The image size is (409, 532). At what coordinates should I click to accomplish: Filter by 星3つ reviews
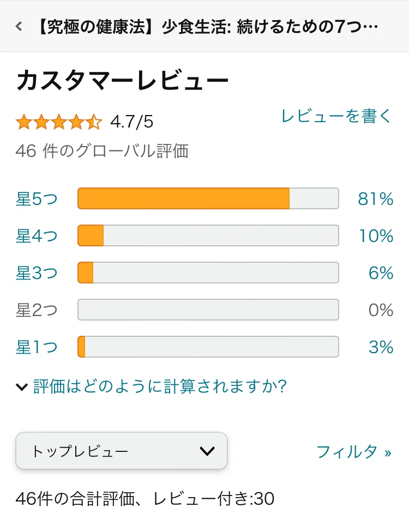[x=37, y=273]
